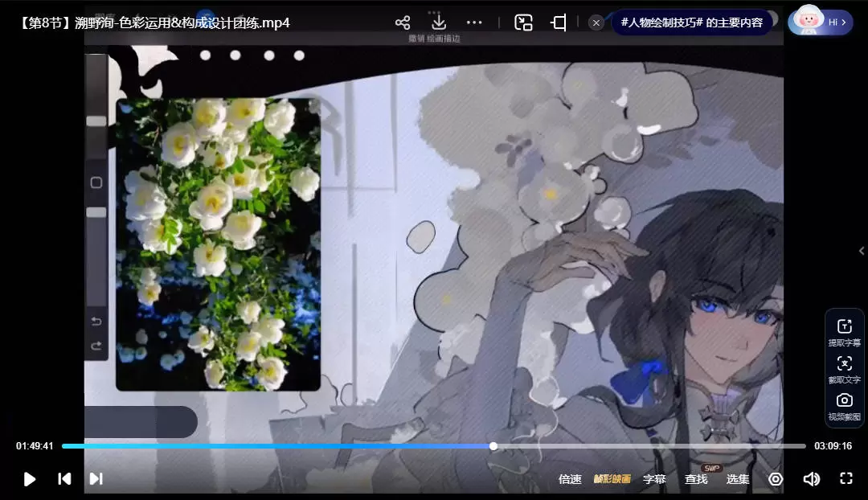Open the 选集 episode list
This screenshot has height=500, width=868.
pos(738,479)
